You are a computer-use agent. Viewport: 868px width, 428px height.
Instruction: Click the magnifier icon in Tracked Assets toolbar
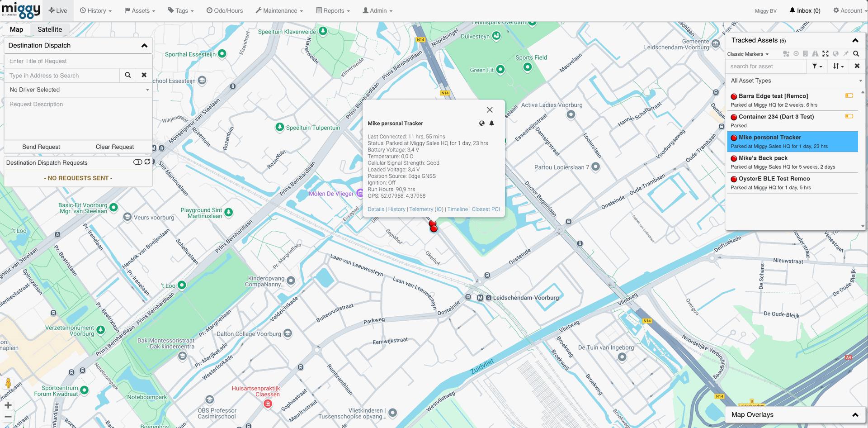(856, 53)
